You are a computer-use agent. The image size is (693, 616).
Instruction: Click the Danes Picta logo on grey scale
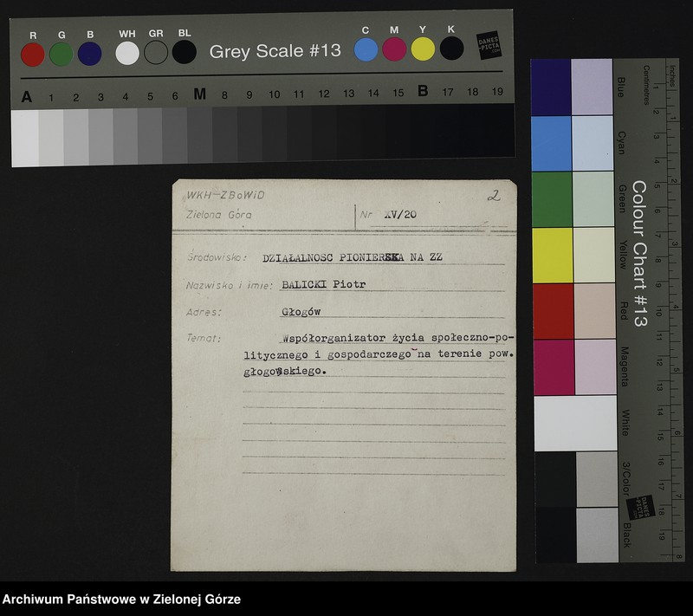tap(489, 45)
